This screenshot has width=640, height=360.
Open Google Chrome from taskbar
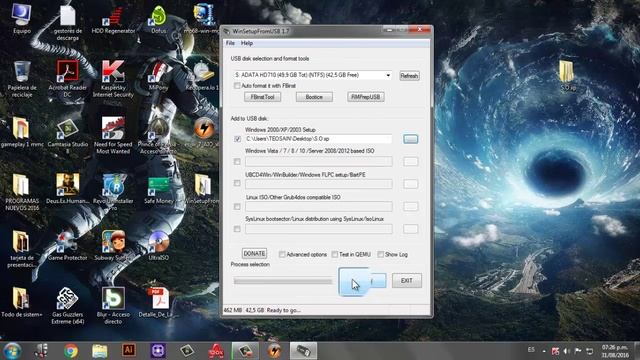click(71, 351)
